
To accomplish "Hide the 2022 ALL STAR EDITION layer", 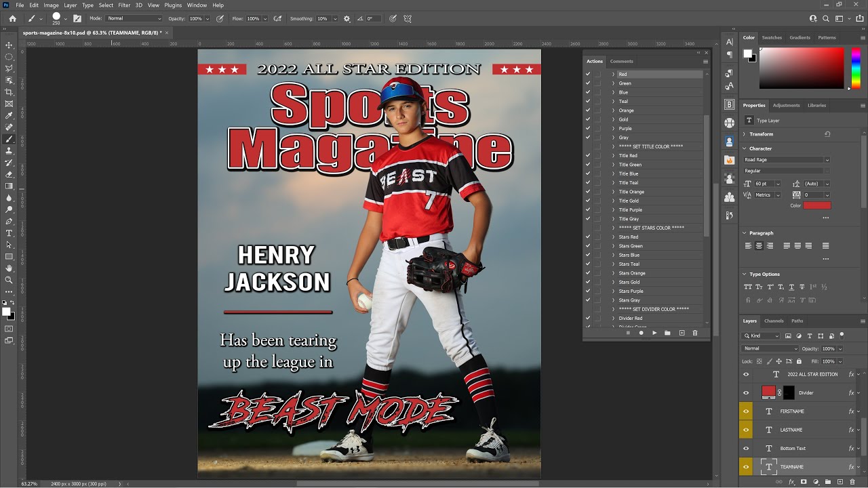I will tap(746, 374).
